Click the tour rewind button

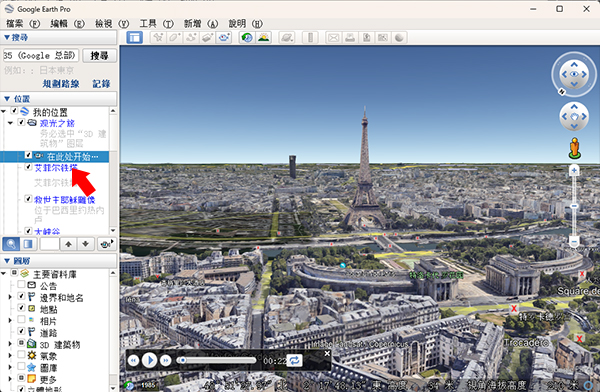[x=133, y=360]
